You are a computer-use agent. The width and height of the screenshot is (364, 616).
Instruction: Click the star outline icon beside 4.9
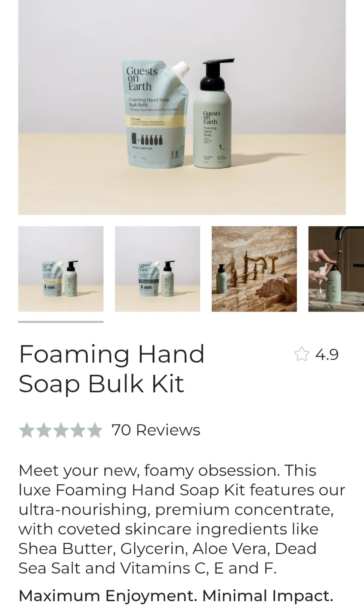302,354
